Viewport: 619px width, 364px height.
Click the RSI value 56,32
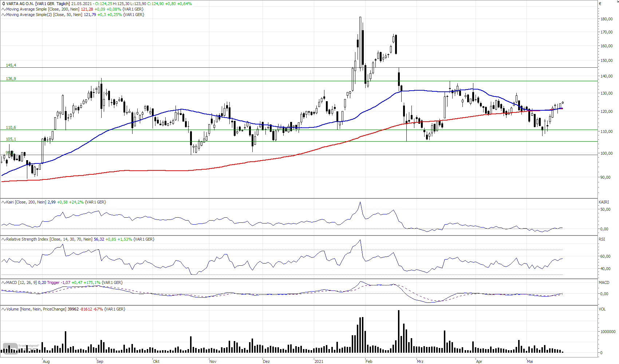point(99,239)
